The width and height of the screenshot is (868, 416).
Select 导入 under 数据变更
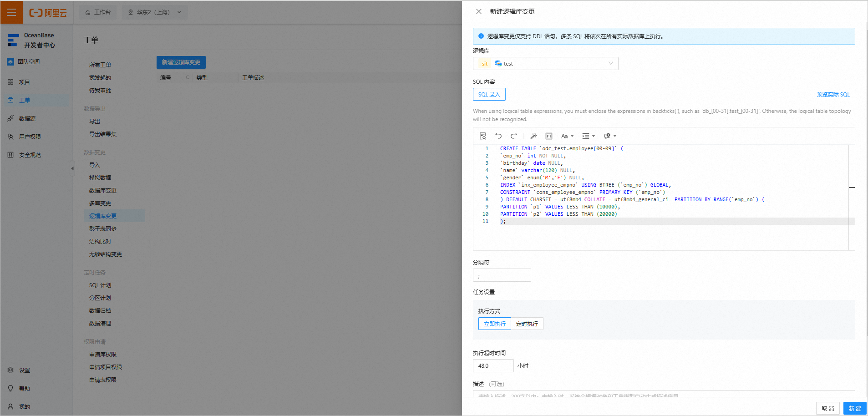(95, 165)
